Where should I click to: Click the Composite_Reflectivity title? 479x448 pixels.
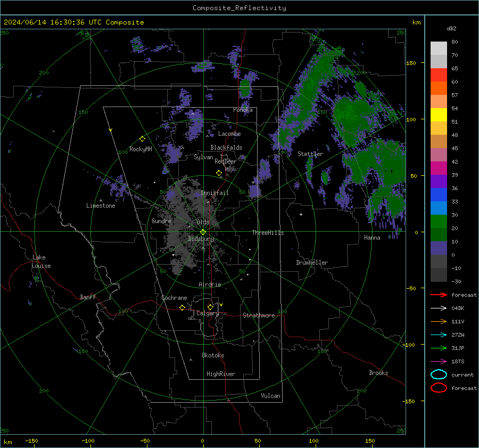pos(240,8)
